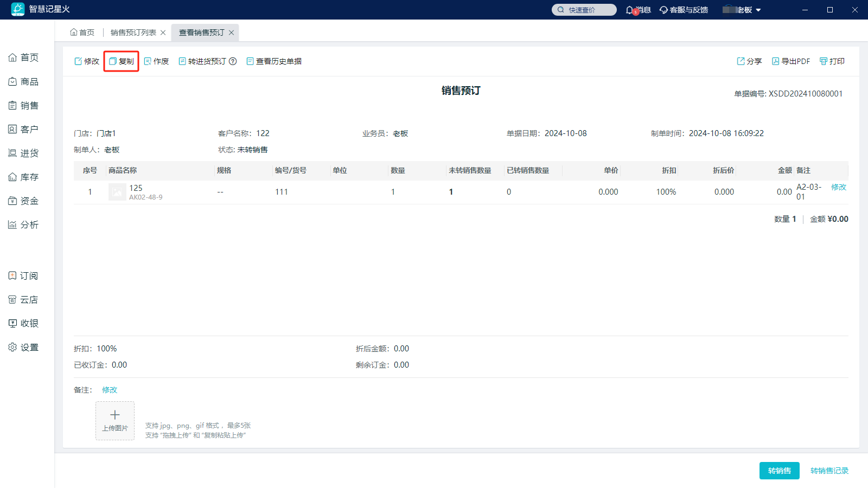Close the 查看销售预订 tab
The width and height of the screenshot is (868, 488).
231,33
